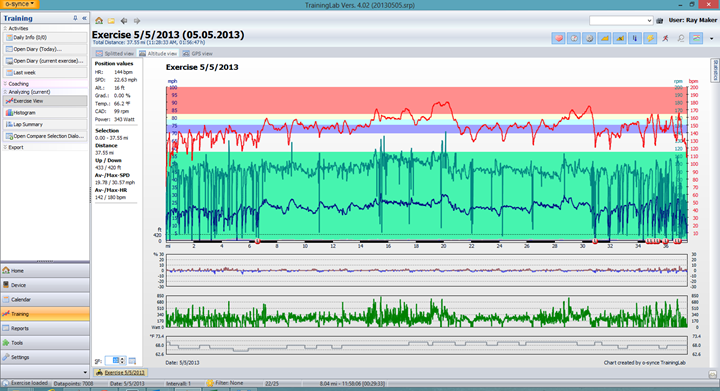
Task: Open the toolbar overflow dropdown arrow
Action: [x=712, y=39]
